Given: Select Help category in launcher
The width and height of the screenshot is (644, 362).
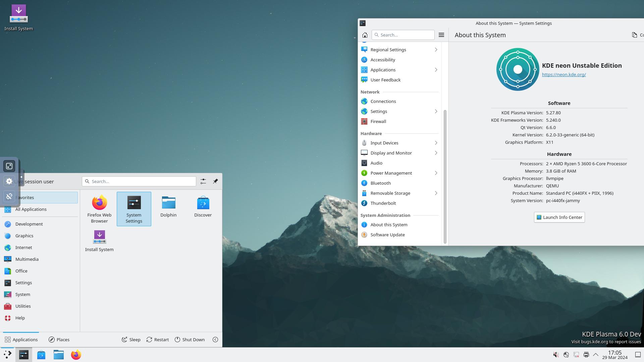Looking at the screenshot, I should click(40, 318).
